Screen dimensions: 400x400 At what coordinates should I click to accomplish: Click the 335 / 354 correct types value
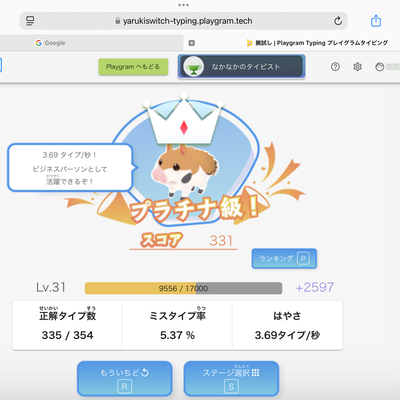pos(67,335)
